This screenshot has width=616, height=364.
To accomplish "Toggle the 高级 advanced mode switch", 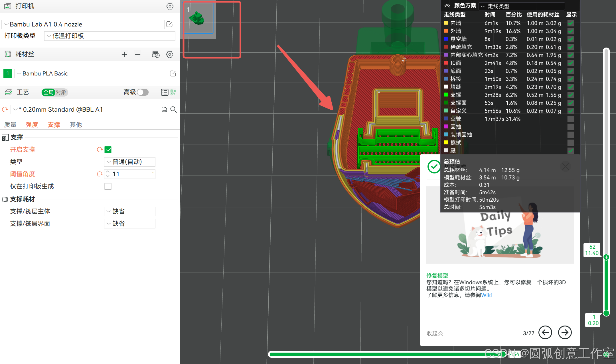I will [x=143, y=92].
